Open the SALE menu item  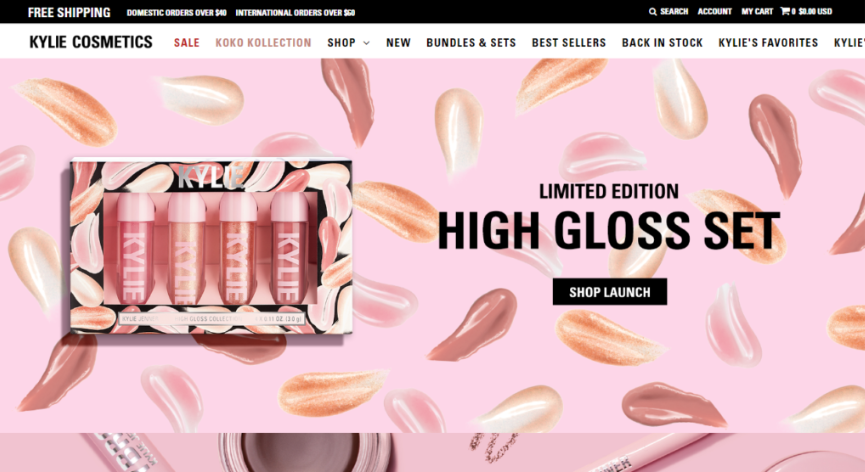point(186,42)
